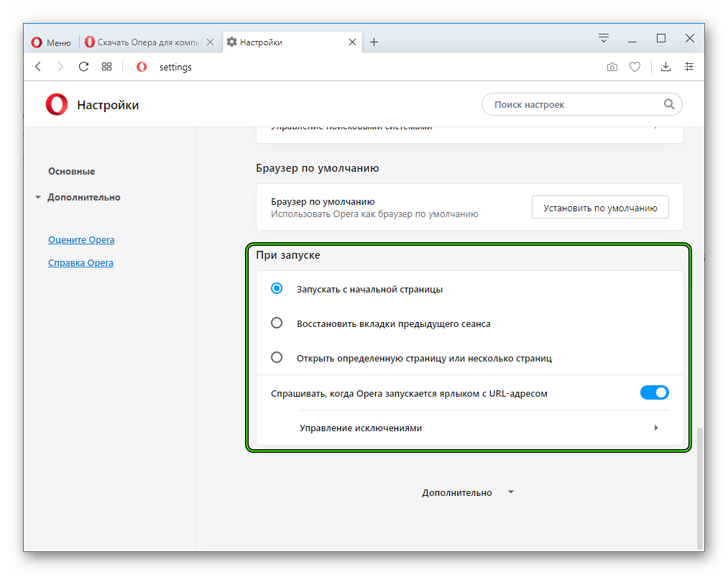This screenshot has height=575, width=728.
Task: Select Запускать с начальной страницы option
Action: pyautogui.click(x=277, y=289)
